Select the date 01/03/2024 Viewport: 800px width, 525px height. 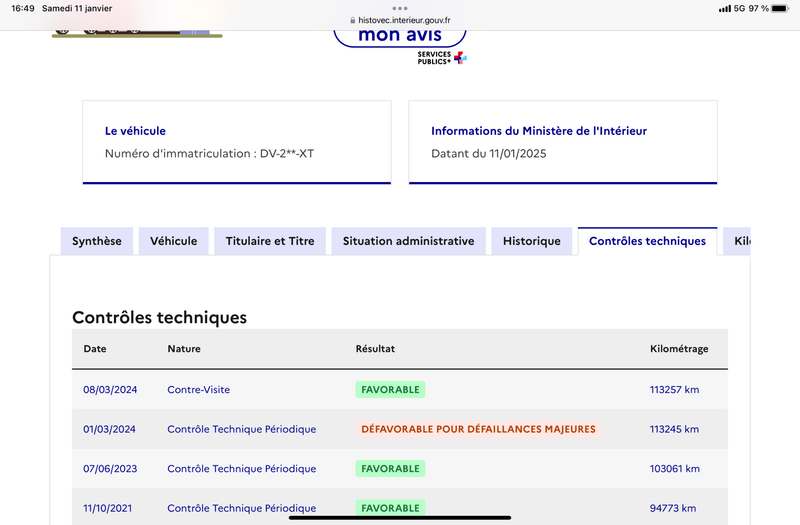109,429
